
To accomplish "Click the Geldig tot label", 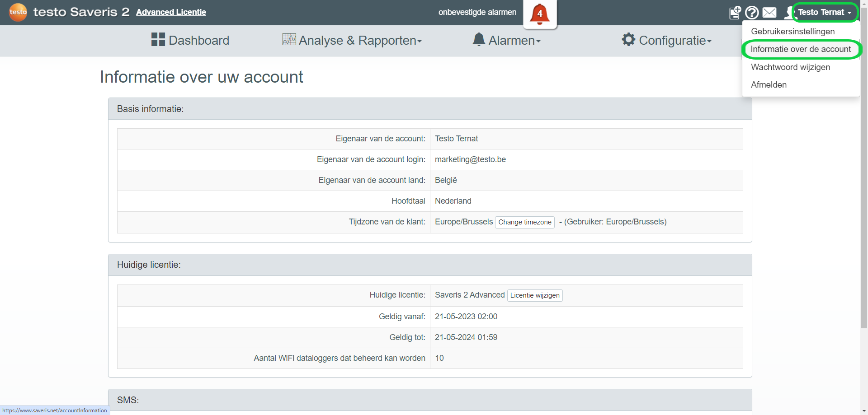I will tap(407, 337).
